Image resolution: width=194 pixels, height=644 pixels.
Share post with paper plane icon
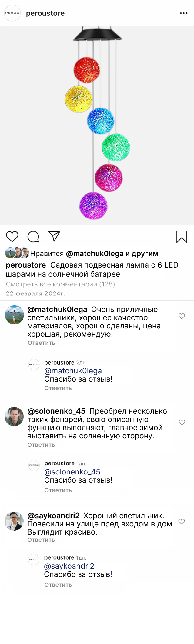point(54,236)
